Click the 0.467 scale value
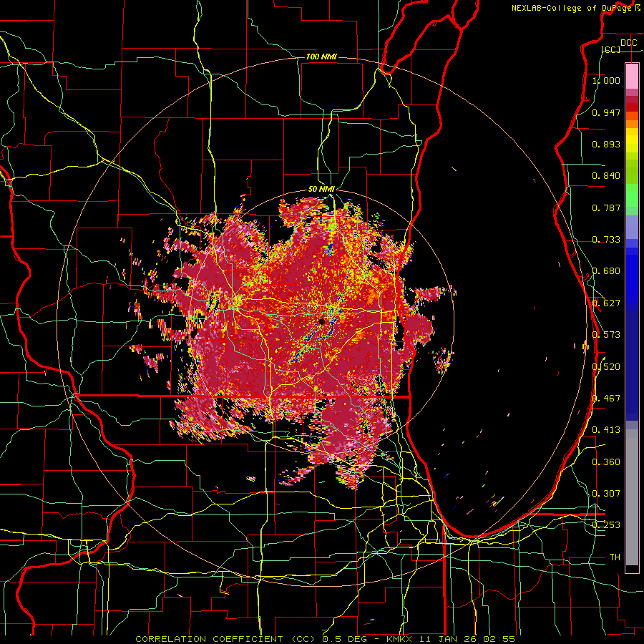This screenshot has width=644, height=644. (x=606, y=399)
